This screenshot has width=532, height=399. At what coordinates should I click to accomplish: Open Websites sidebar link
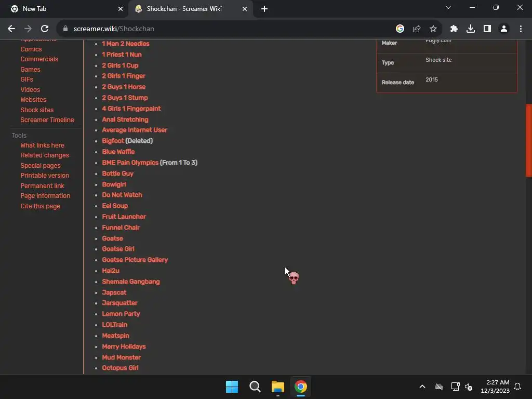(33, 99)
